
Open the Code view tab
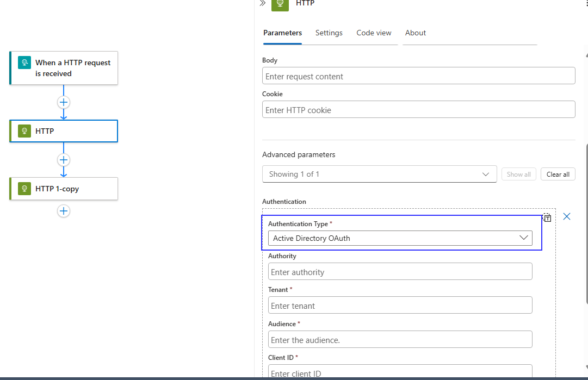(x=374, y=33)
